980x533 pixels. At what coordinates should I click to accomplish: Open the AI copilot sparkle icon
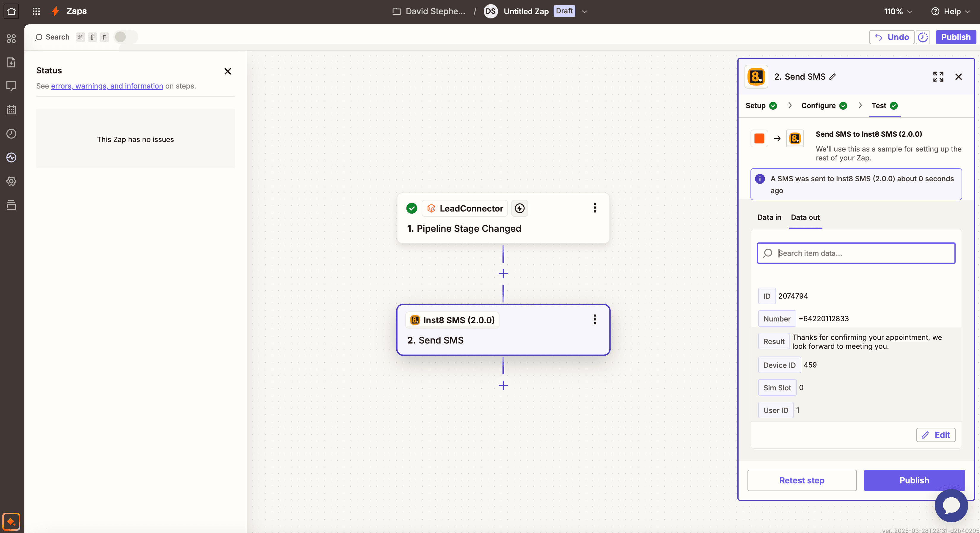click(11, 522)
